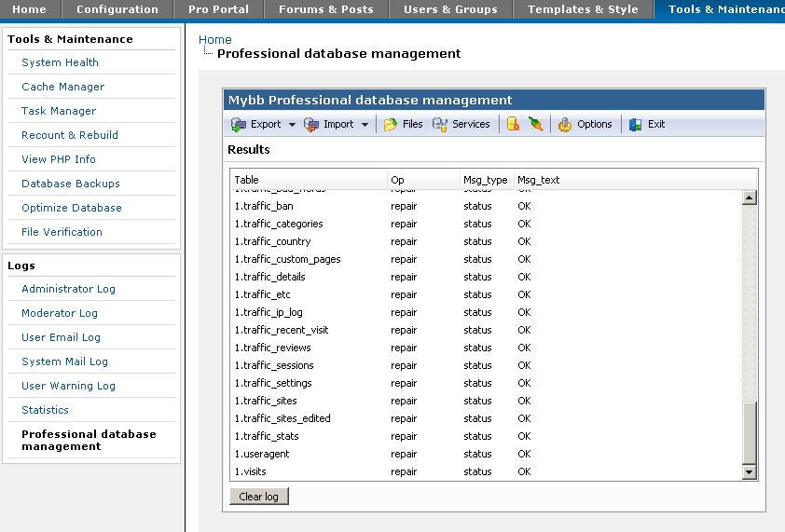Expand the Export dropdown arrow

[292, 125]
